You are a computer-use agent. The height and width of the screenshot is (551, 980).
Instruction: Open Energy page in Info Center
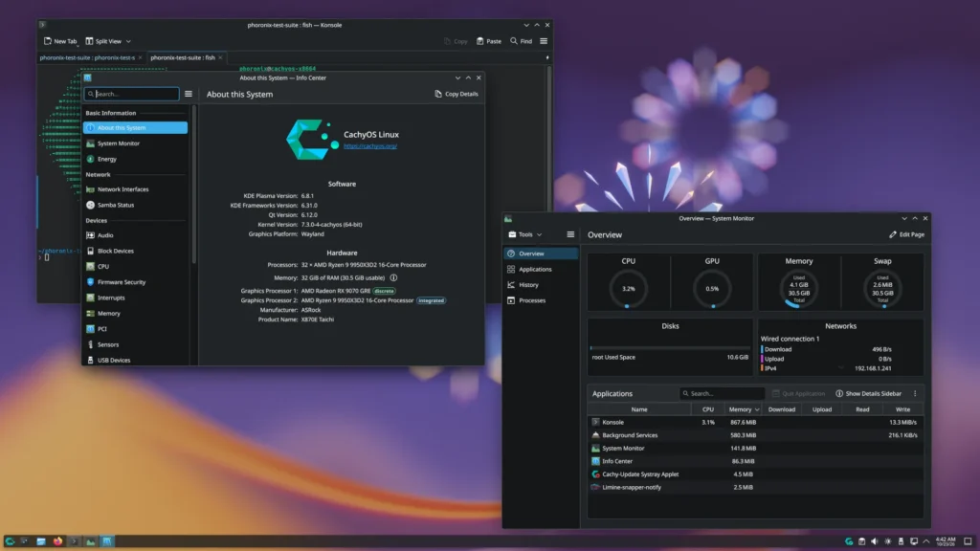coord(135,159)
